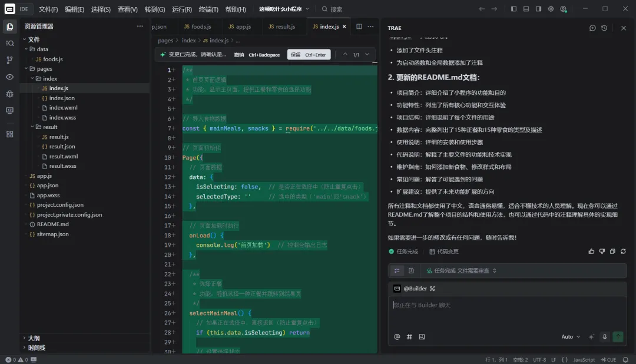This screenshot has width=636, height=364.
Task: Open the settings gear in title bar
Action: pyautogui.click(x=551, y=9)
